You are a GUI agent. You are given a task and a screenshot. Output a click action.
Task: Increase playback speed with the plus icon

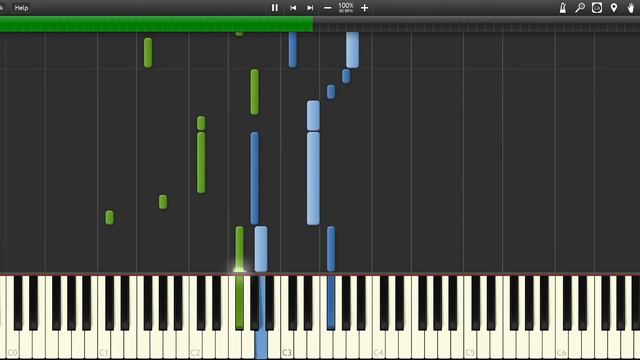click(x=364, y=8)
